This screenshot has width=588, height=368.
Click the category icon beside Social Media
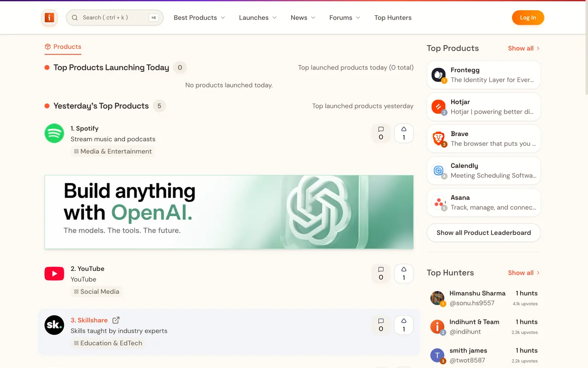click(76, 292)
